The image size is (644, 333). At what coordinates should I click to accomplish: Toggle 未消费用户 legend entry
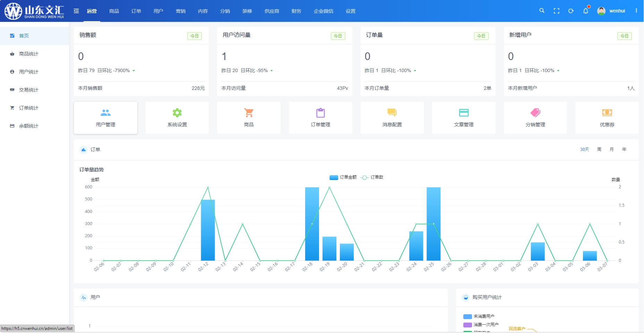click(479, 316)
